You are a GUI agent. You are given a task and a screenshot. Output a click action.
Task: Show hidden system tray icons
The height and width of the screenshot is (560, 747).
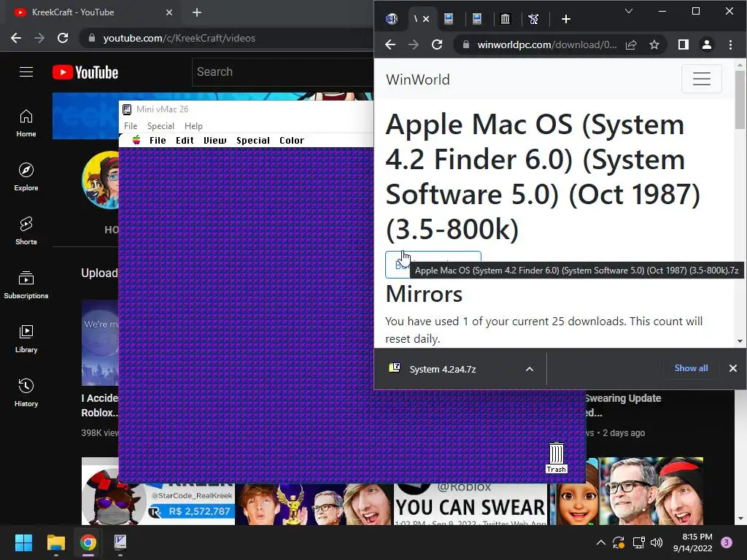[601, 542]
